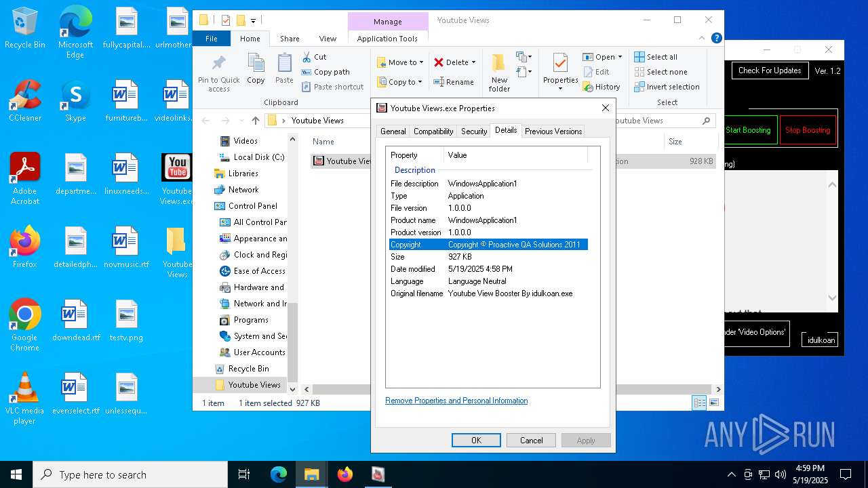Click Select none in ribbon
This screenshot has width=868, height=488.
[660, 72]
